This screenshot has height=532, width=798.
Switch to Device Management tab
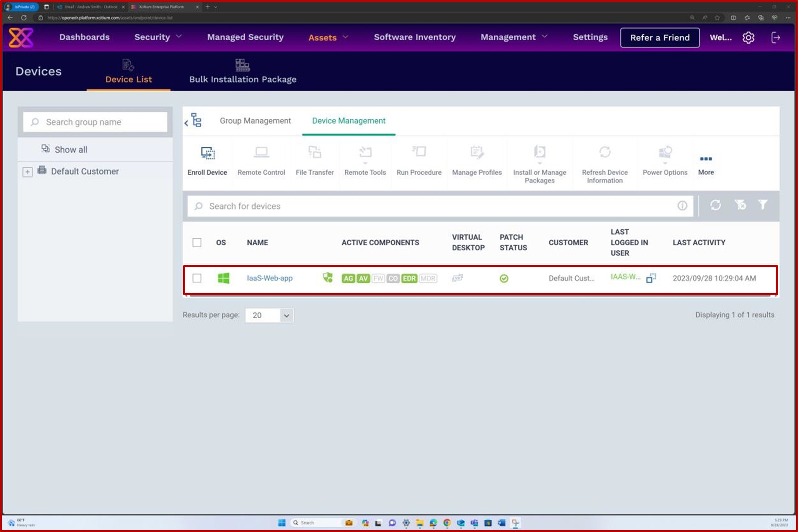pos(349,121)
